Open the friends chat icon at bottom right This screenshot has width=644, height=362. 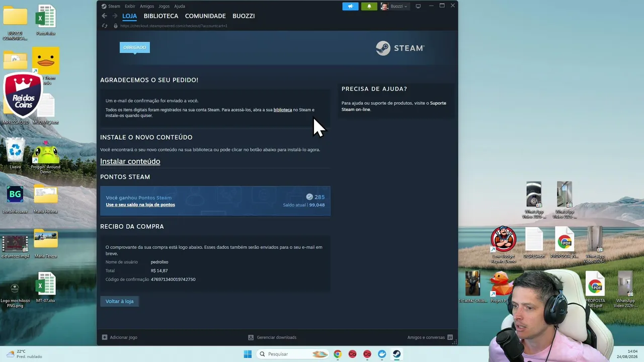pos(450,337)
